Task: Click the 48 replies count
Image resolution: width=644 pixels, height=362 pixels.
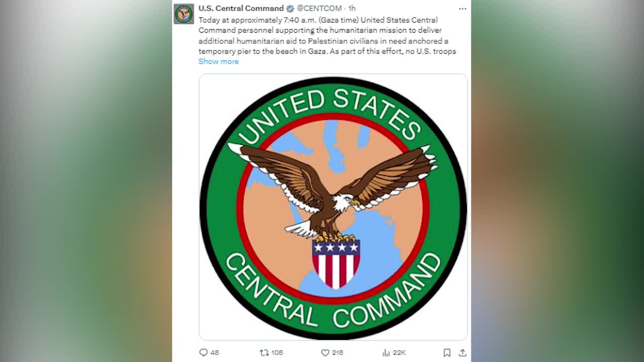Action: (215, 352)
